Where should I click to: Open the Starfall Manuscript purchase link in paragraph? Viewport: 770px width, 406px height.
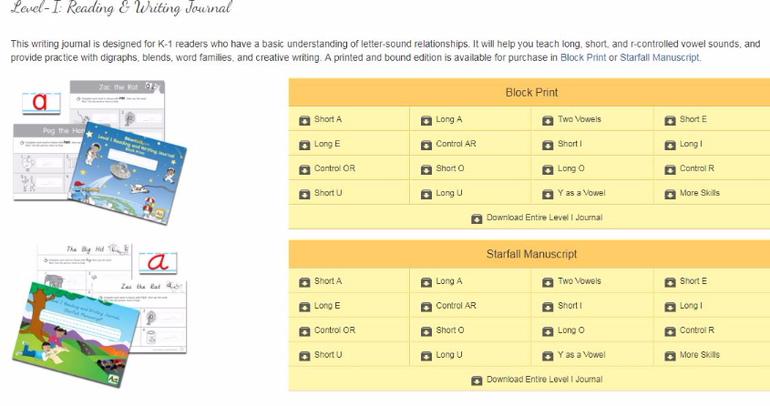[x=660, y=58]
